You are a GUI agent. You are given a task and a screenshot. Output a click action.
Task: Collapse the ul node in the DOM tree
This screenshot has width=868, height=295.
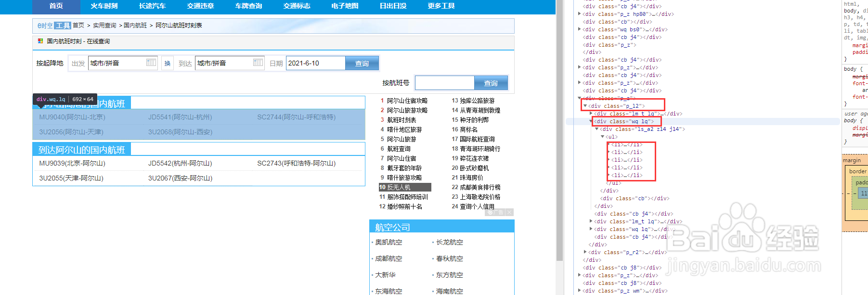pos(602,137)
